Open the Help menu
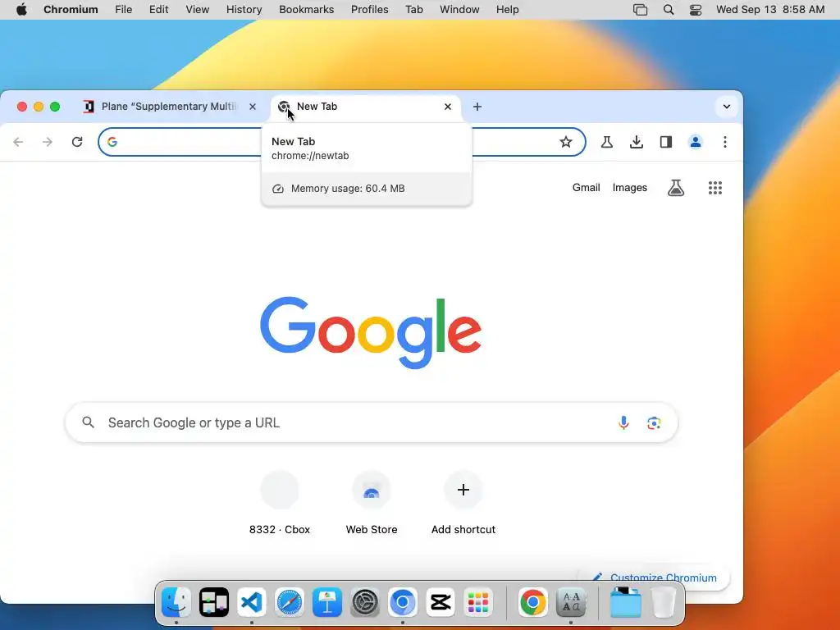This screenshot has height=630, width=840. click(x=507, y=10)
